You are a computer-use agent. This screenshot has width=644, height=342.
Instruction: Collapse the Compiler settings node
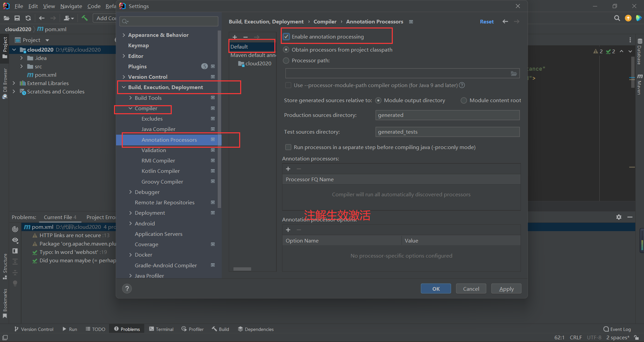click(x=130, y=109)
